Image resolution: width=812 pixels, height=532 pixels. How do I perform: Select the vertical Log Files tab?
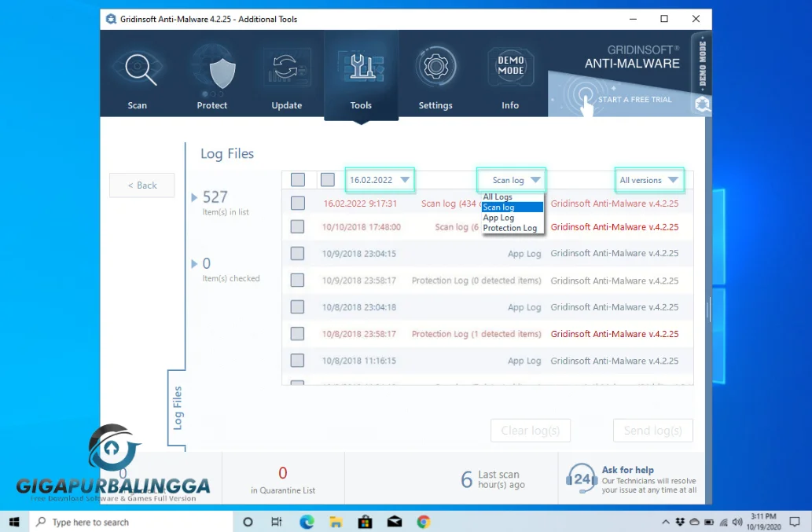tap(177, 408)
